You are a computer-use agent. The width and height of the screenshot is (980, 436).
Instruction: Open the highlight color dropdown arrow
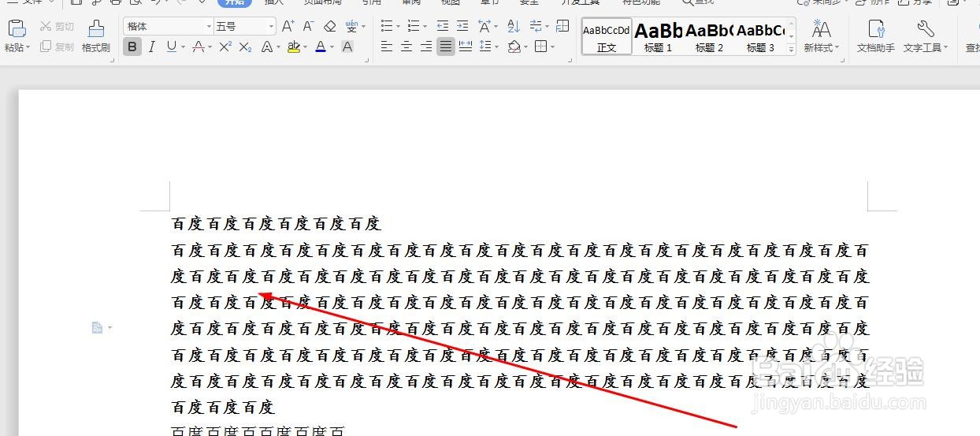(306, 47)
